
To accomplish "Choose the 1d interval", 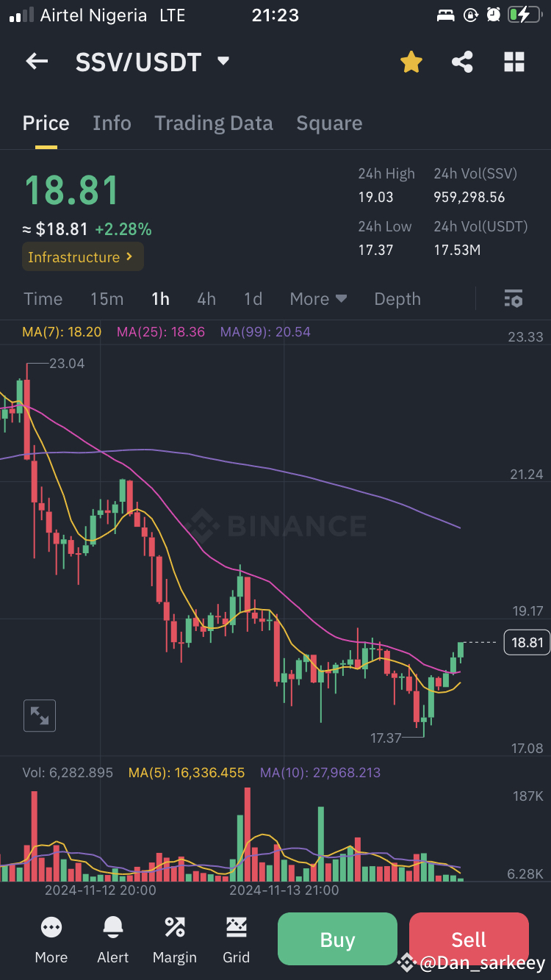I will [253, 299].
